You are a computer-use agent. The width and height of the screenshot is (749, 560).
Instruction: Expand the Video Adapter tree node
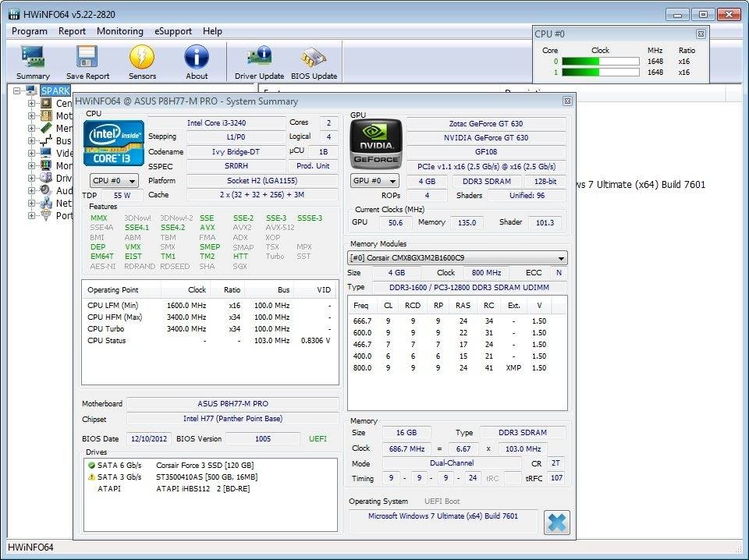pyautogui.click(x=31, y=153)
